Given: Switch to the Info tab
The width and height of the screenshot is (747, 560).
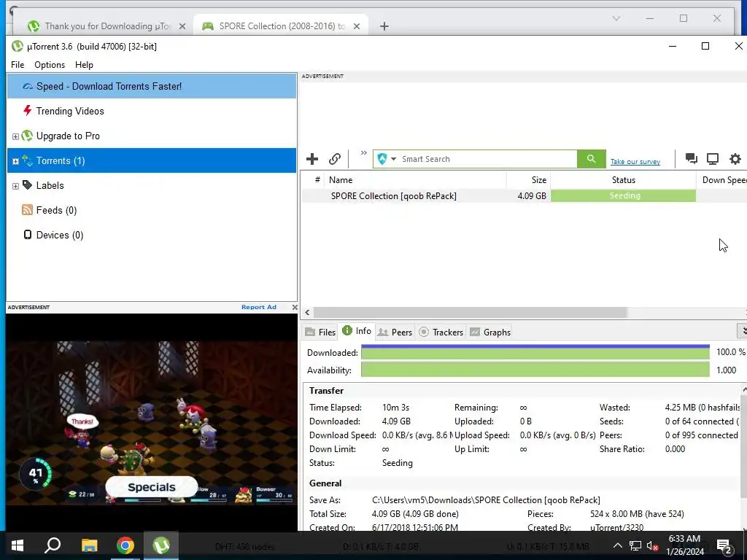Looking at the screenshot, I should [x=357, y=331].
